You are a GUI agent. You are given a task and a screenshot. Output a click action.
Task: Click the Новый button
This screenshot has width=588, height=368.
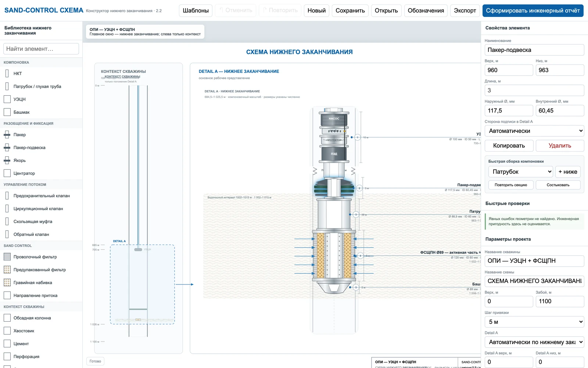point(317,11)
